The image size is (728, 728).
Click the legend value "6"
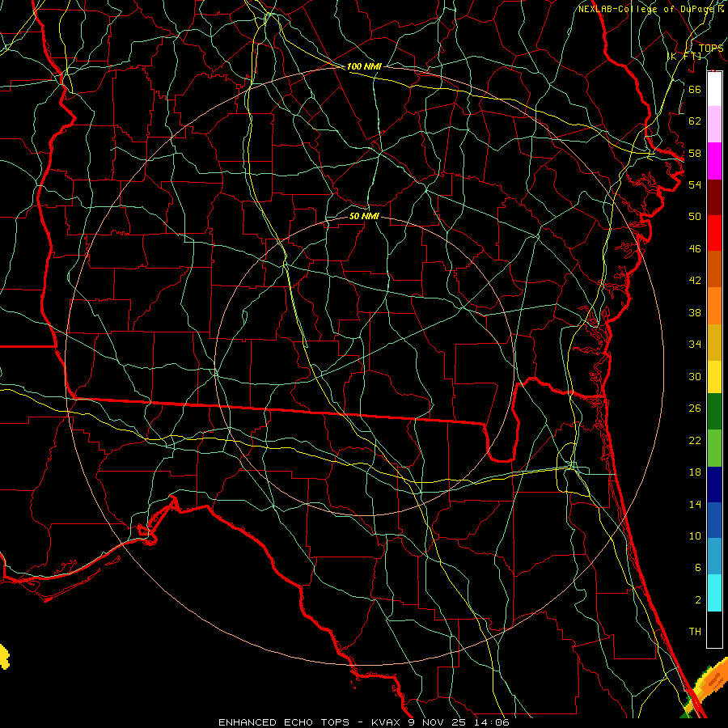point(697,568)
